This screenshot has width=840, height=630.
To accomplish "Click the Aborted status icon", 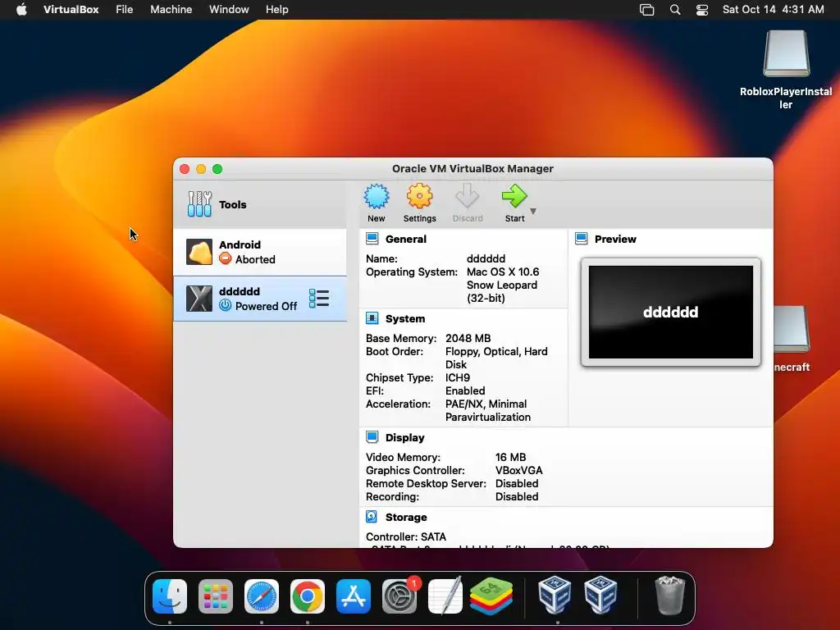I will pos(226,258).
